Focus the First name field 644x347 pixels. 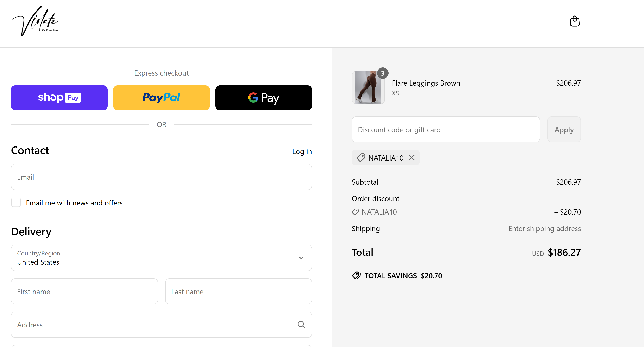(84, 291)
